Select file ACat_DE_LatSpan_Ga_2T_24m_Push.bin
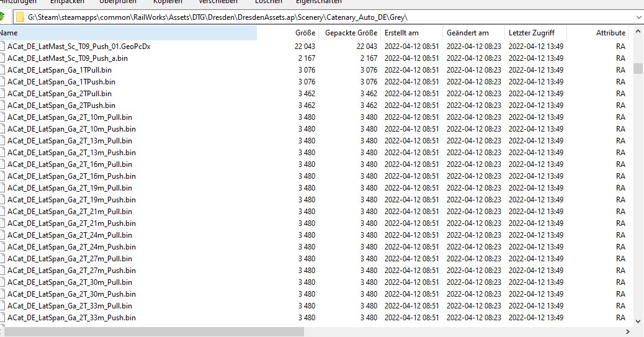 click(x=71, y=247)
